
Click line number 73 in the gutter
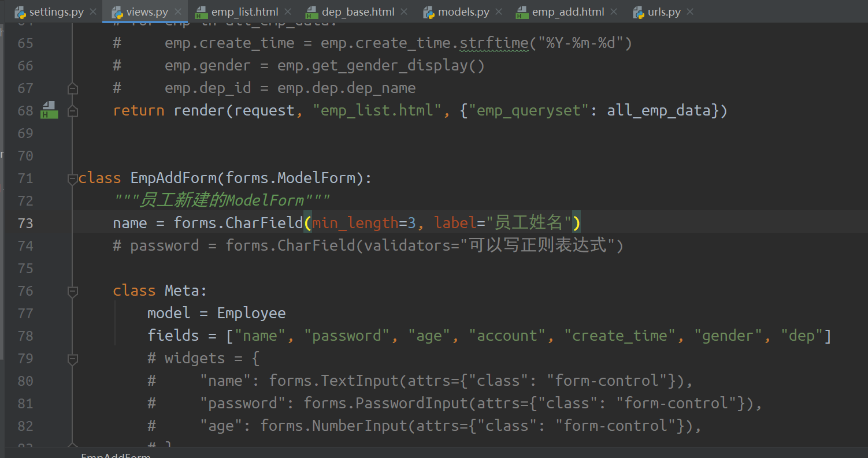25,223
